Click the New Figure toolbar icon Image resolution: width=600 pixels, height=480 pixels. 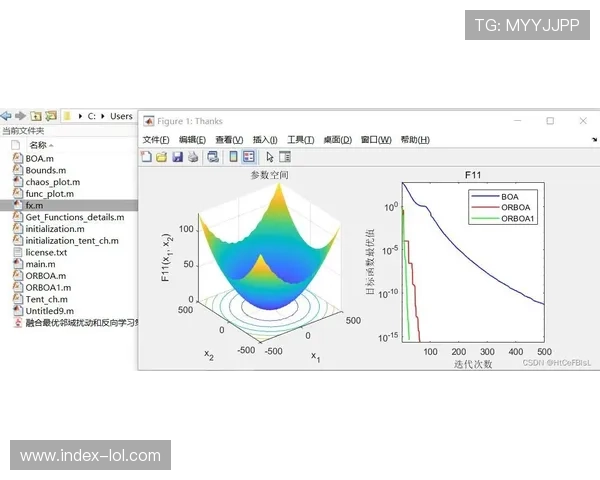(x=147, y=157)
